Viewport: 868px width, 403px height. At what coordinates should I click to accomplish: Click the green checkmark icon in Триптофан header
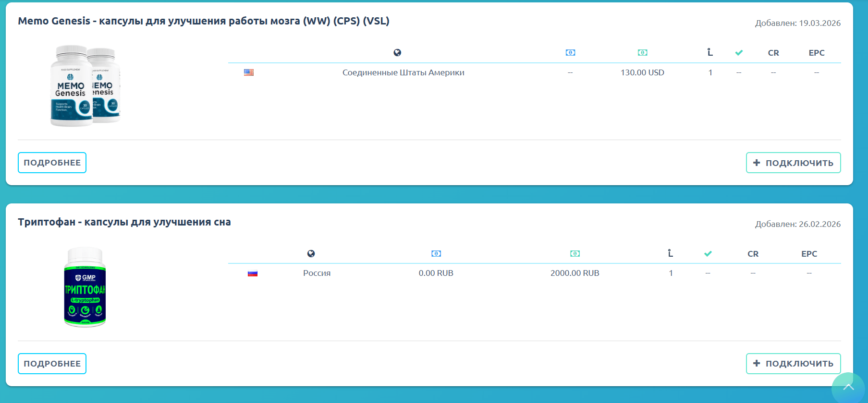[x=708, y=254]
